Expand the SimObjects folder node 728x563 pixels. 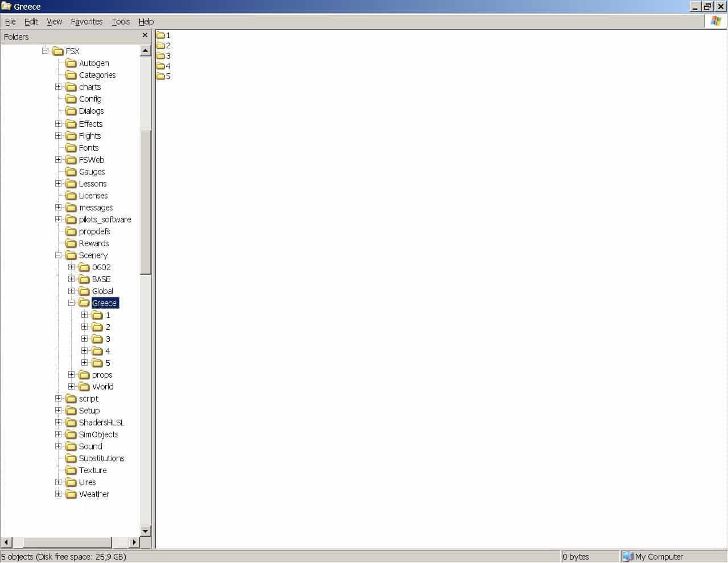[59, 434]
